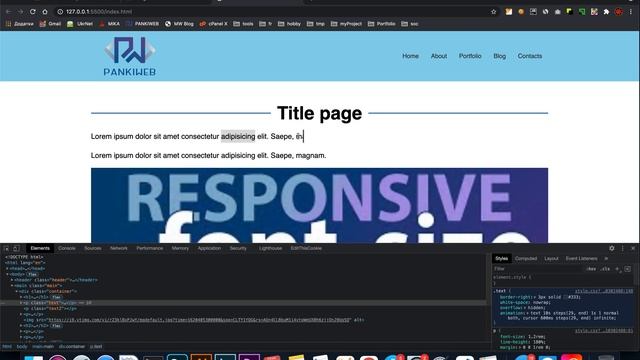640x360 pixels.
Task: Click the site information icon in address bar
Action: (x=60, y=12)
